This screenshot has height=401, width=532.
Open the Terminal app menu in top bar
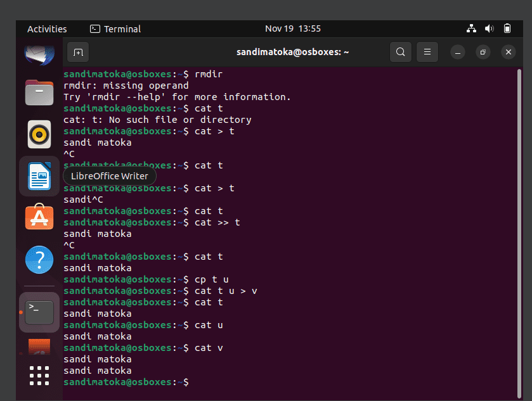click(115, 29)
